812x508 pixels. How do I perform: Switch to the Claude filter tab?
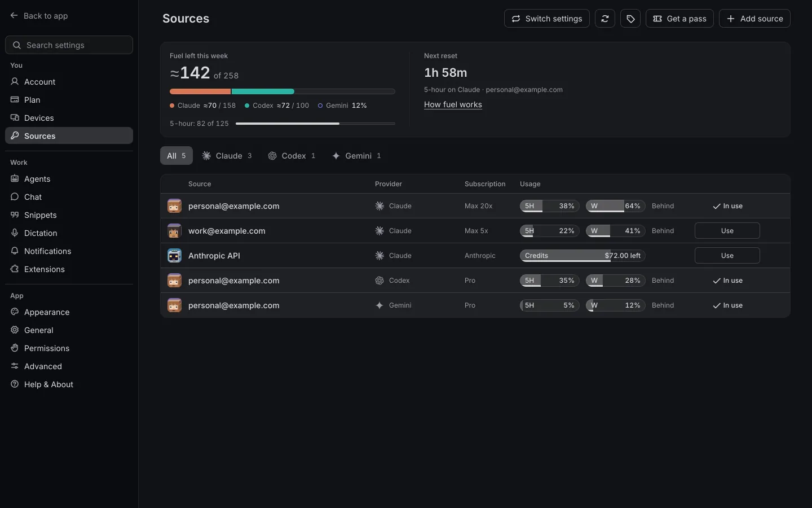click(227, 156)
